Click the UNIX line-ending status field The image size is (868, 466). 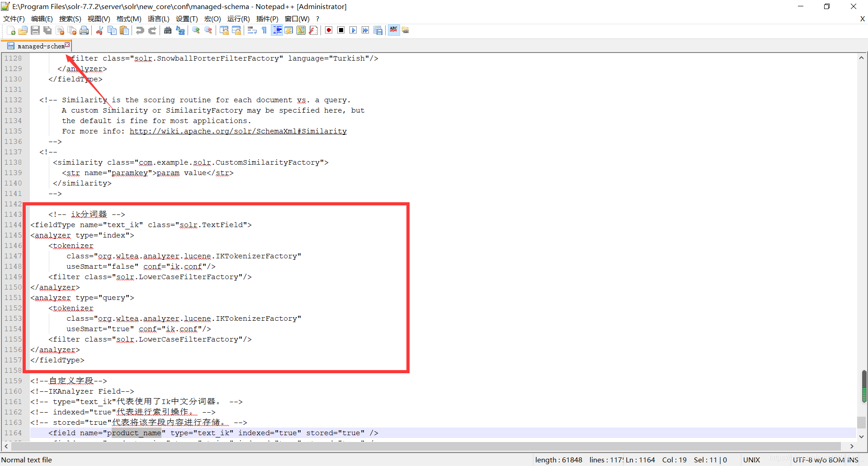[751, 460]
